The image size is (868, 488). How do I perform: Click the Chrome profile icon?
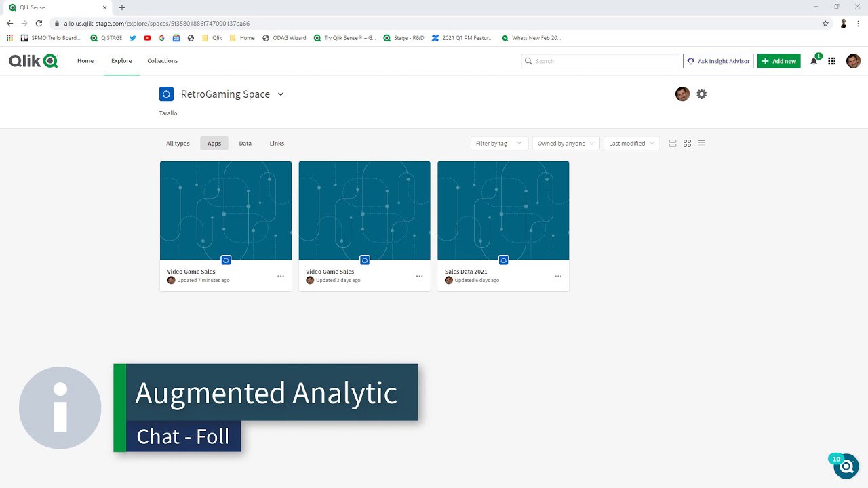click(844, 23)
